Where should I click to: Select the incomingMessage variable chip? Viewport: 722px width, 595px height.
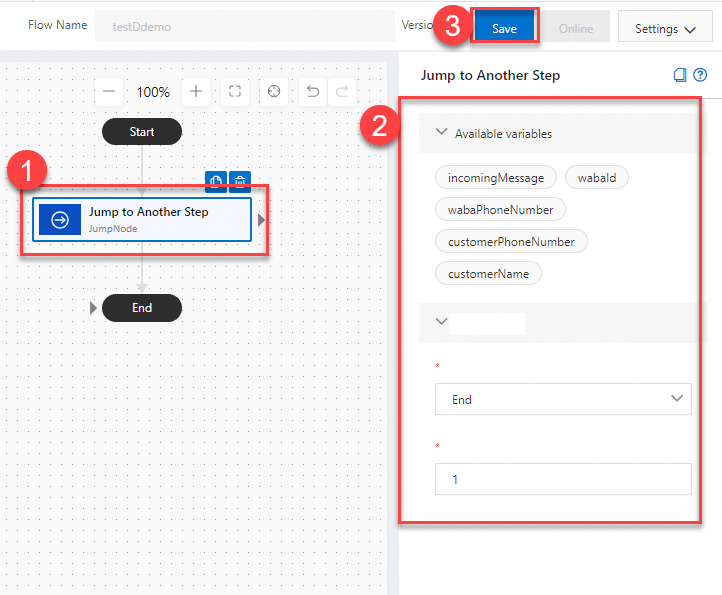click(496, 177)
